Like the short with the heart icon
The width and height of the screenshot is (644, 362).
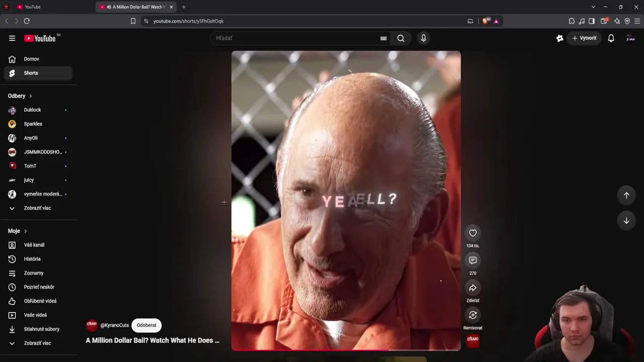(x=473, y=233)
